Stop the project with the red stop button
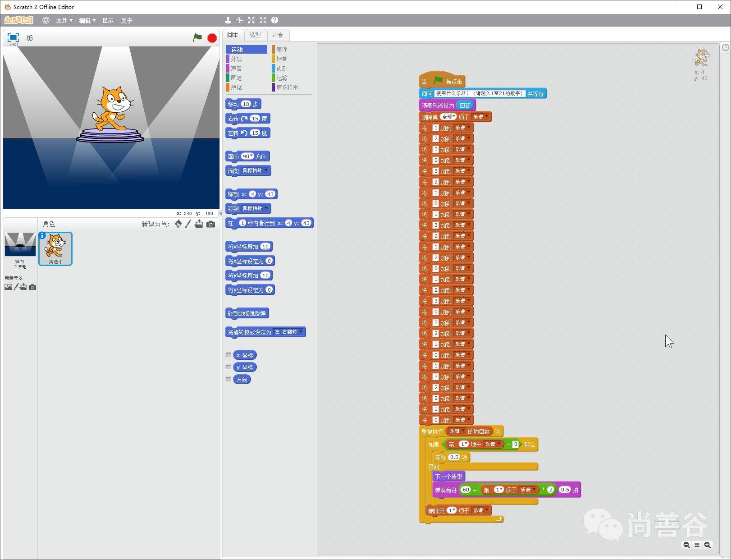This screenshot has width=731, height=560. tap(212, 38)
